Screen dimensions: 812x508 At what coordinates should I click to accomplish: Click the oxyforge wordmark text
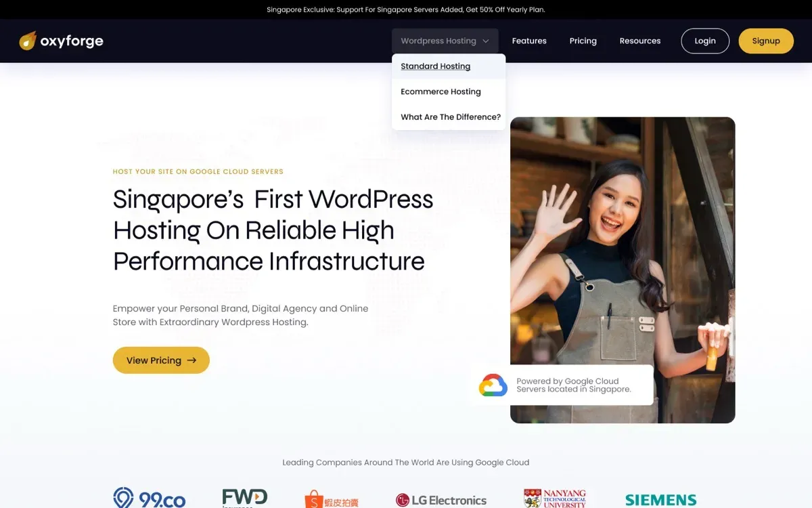tap(72, 41)
